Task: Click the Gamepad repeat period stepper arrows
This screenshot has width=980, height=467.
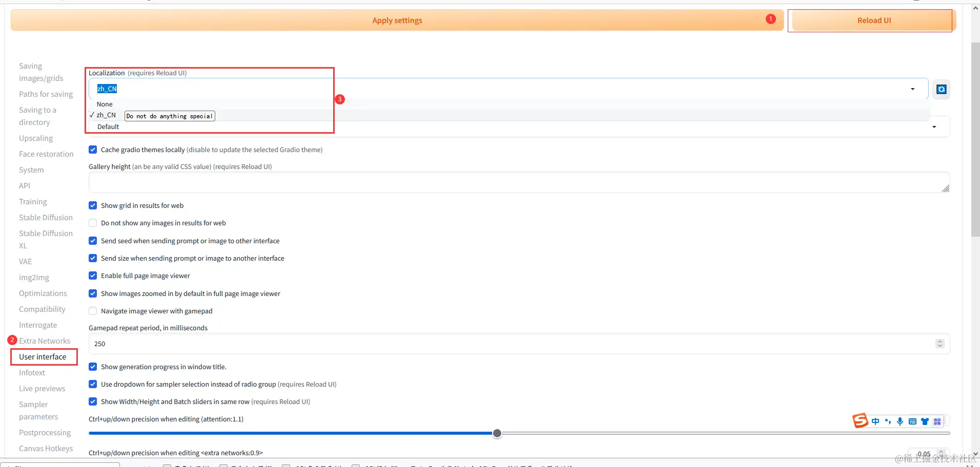Action: 940,344
